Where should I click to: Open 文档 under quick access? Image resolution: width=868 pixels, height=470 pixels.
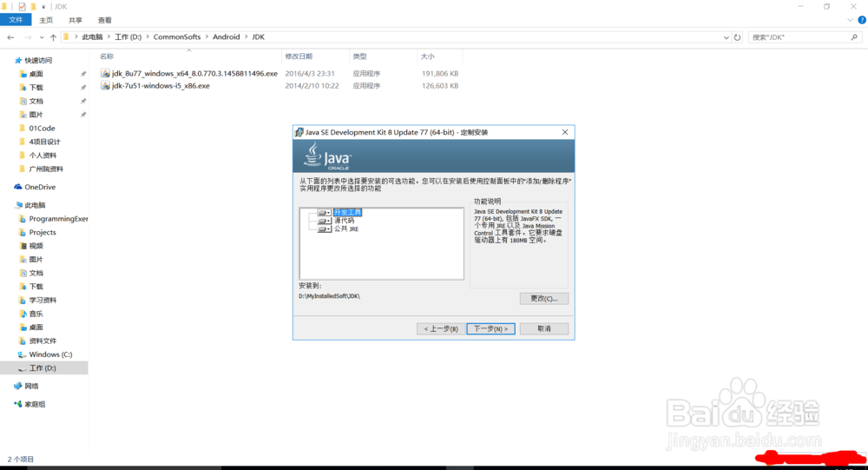(36, 101)
